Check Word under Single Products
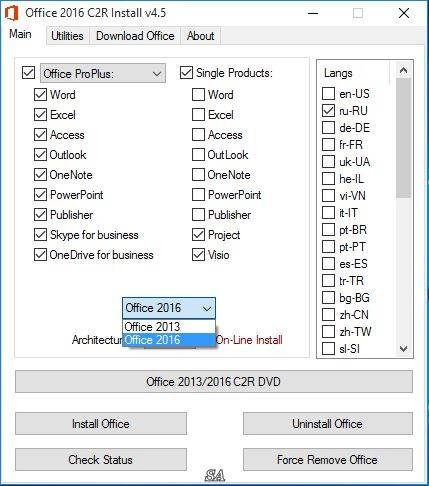The height and width of the screenshot is (486, 429). (198, 95)
